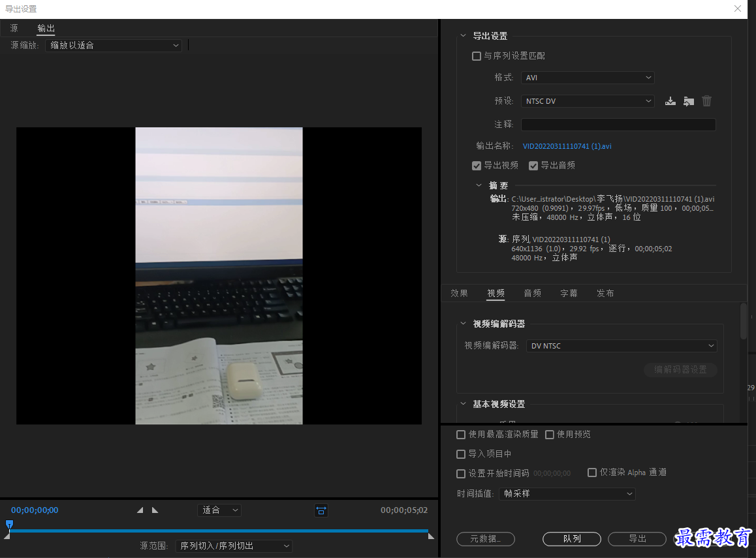Enable use maximum render quality

coord(461,435)
